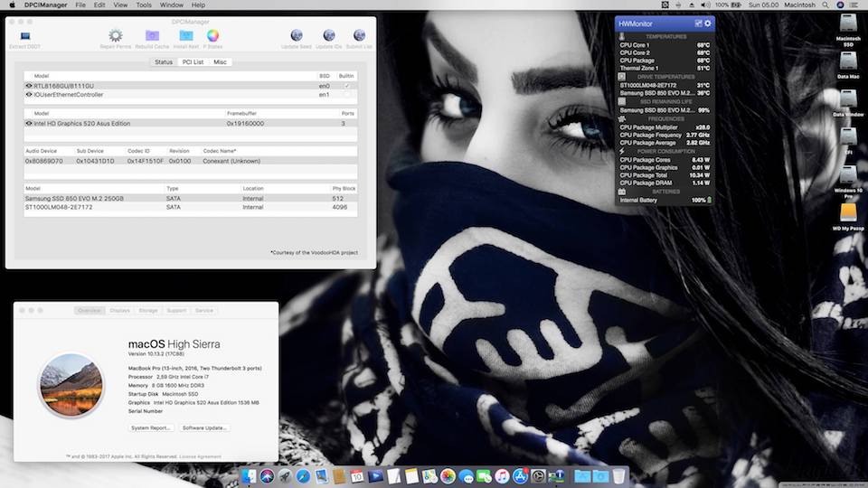The image size is (868, 488).
Task: Click the Submit List toolbar icon
Action: (358, 36)
